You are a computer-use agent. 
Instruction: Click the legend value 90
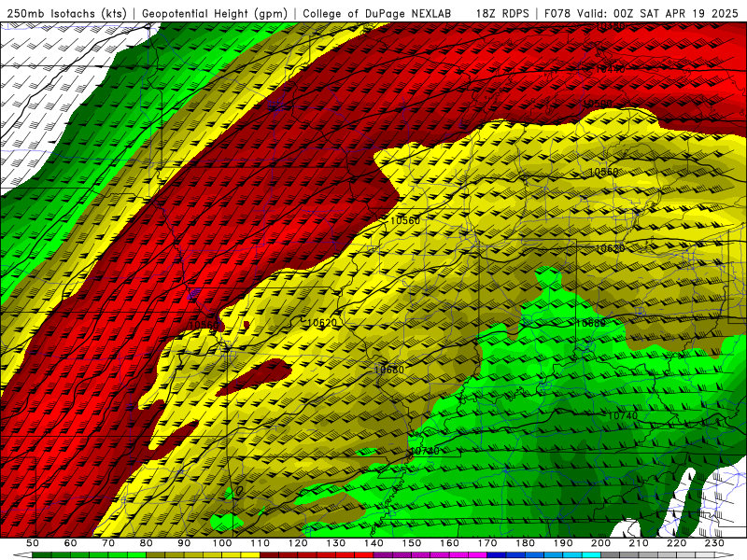tap(184, 543)
